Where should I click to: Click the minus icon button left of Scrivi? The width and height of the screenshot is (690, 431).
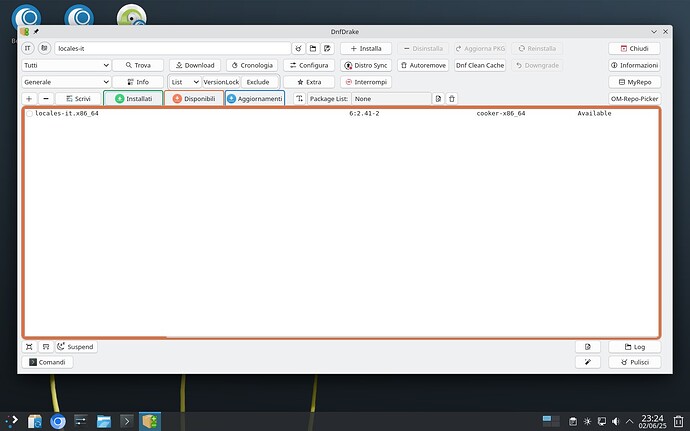pos(46,99)
